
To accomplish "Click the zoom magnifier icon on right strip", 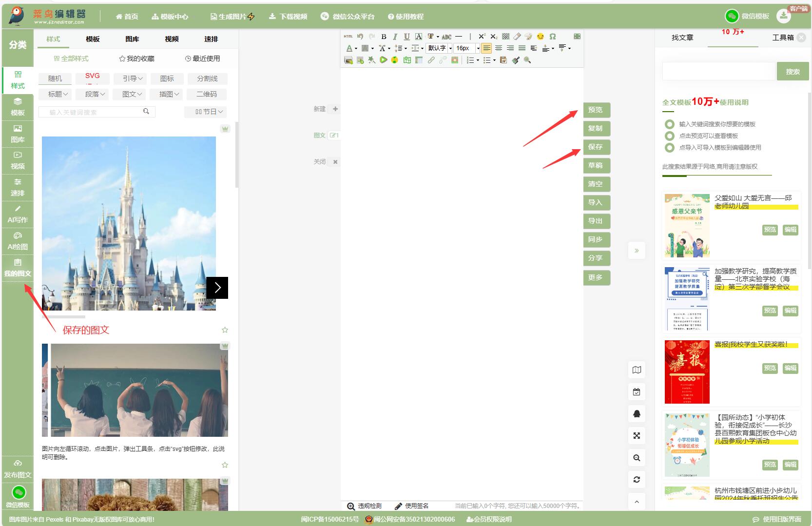I will pos(637,458).
